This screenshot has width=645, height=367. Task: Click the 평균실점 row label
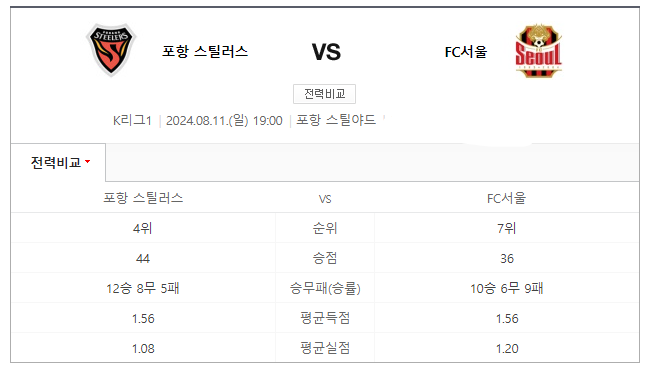325,348
